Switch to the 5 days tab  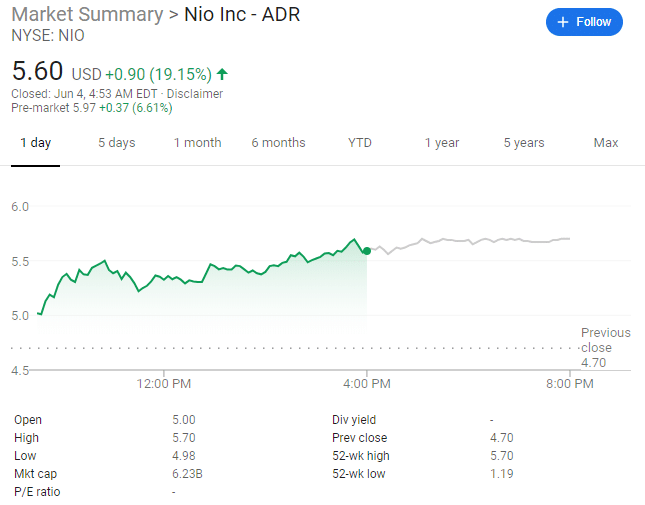[x=116, y=143]
